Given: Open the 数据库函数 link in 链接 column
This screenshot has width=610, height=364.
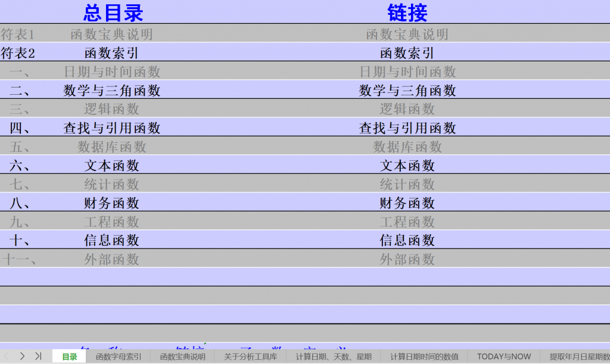Looking at the screenshot, I should coord(407,147).
